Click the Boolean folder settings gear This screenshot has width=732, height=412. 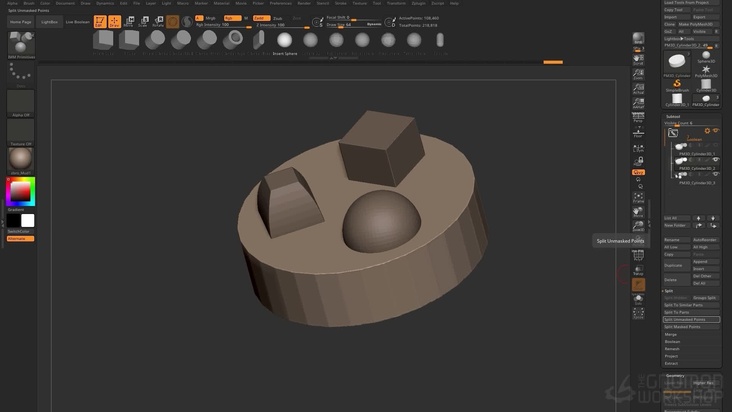point(707,131)
